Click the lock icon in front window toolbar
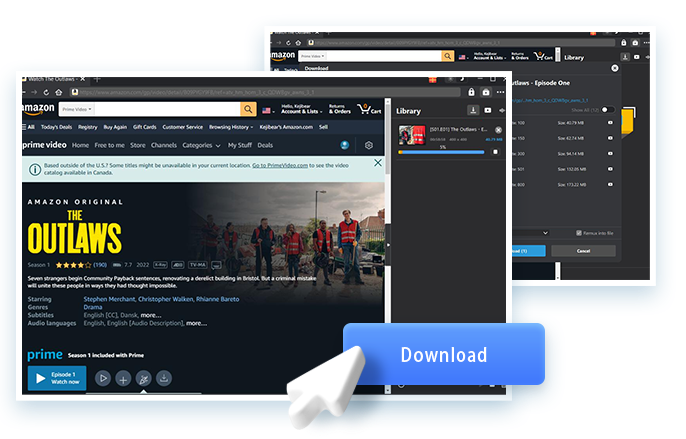This screenshot has width=686, height=439. [471, 92]
